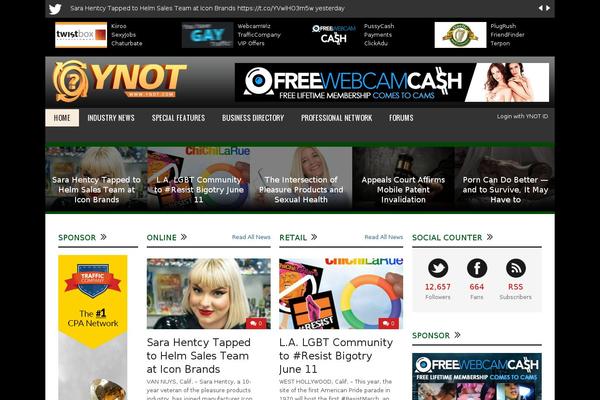
Task: Advance ticker with right arrow
Action: coord(548,8)
